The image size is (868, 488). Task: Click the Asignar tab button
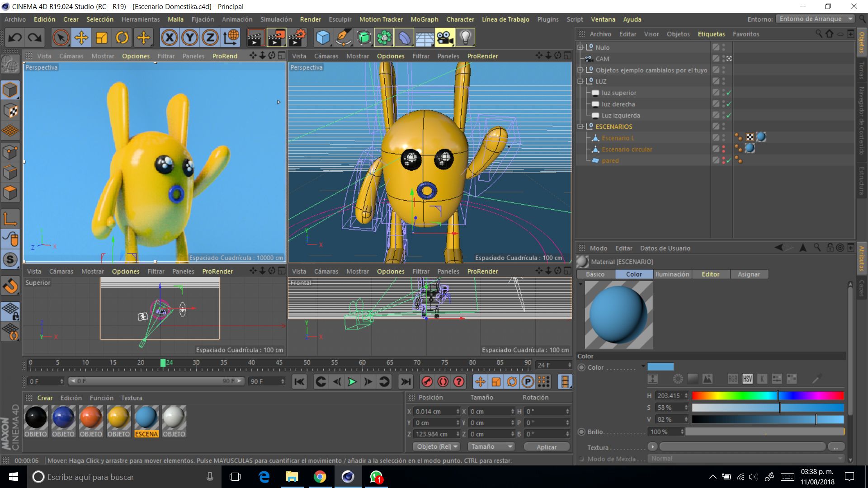(x=749, y=274)
